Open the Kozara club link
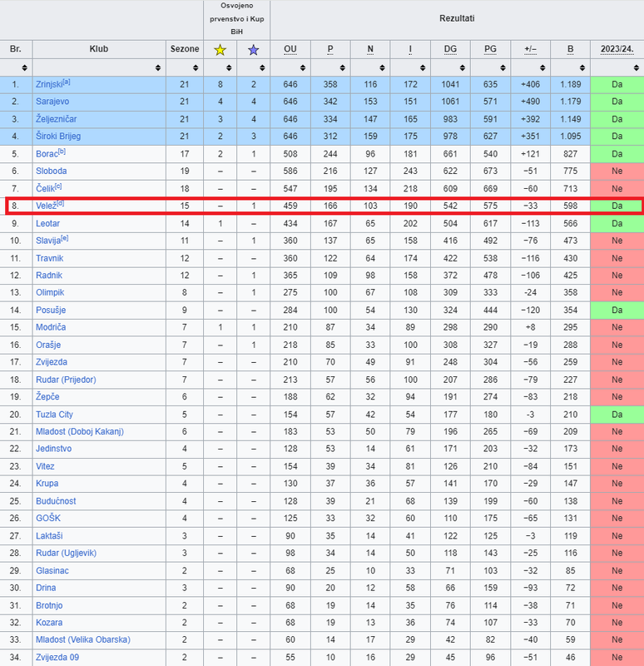 tap(49, 623)
